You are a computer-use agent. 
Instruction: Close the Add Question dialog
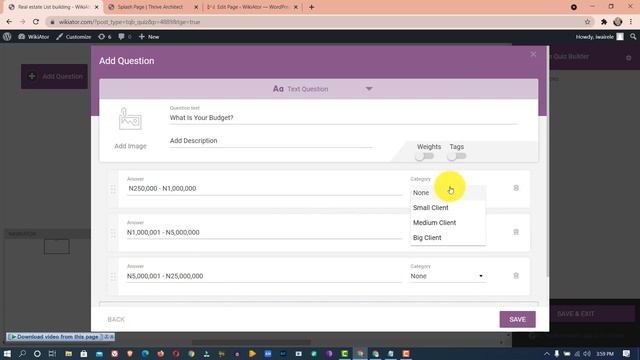(x=533, y=54)
